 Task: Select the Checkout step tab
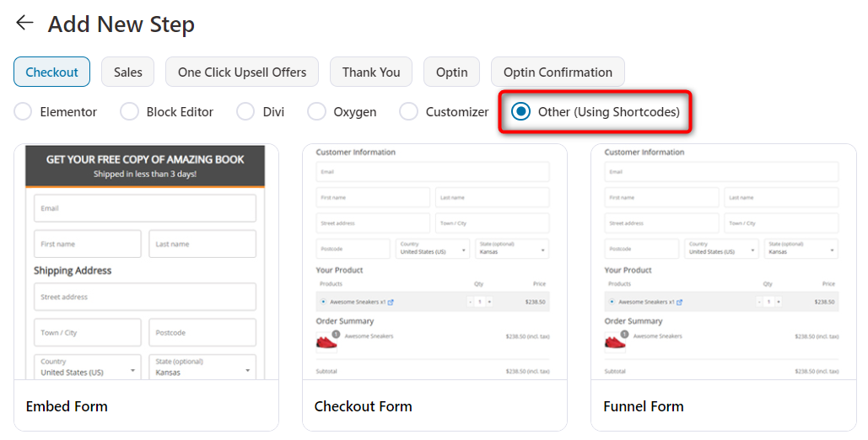coord(51,72)
